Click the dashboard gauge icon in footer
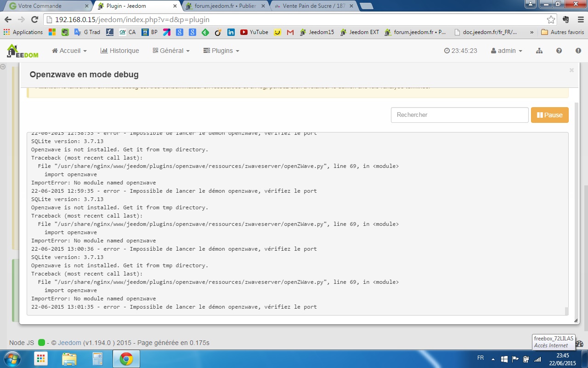 (x=579, y=344)
